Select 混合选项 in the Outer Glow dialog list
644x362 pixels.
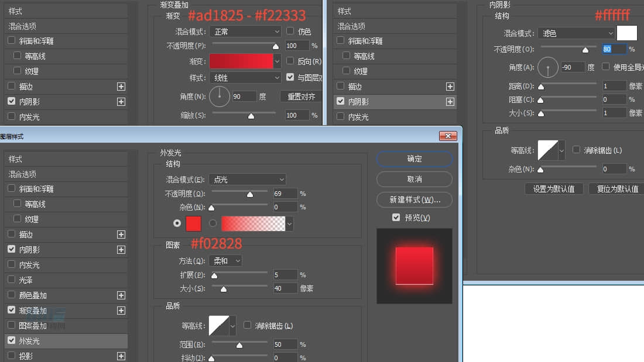pos(66,174)
